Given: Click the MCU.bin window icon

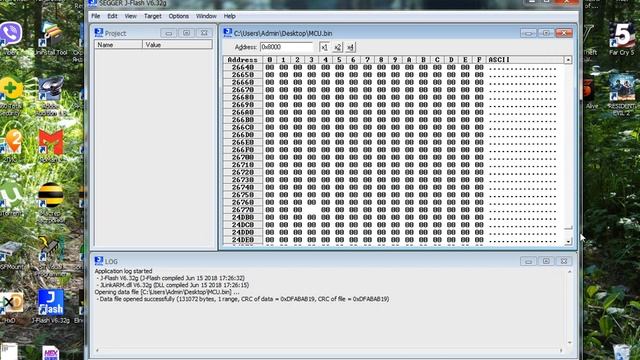Looking at the screenshot, I should pos(228,33).
